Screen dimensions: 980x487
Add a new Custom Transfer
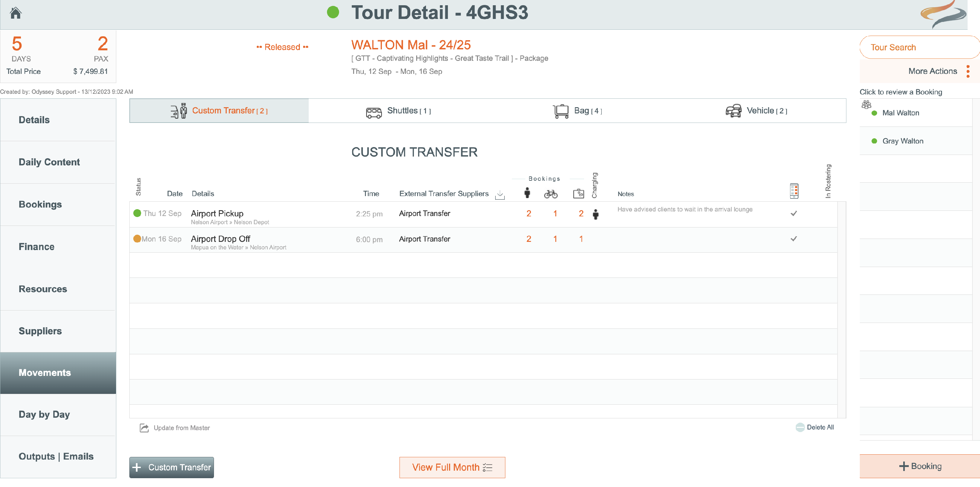pos(171,467)
